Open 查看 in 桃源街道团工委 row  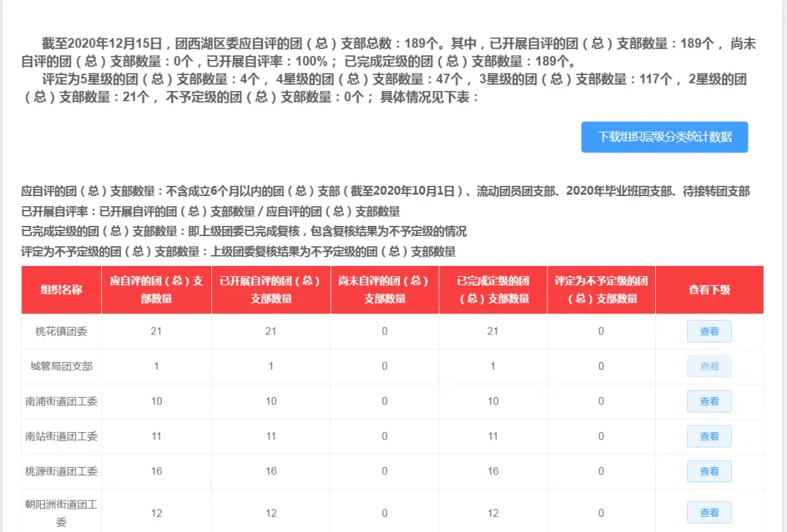pos(708,471)
